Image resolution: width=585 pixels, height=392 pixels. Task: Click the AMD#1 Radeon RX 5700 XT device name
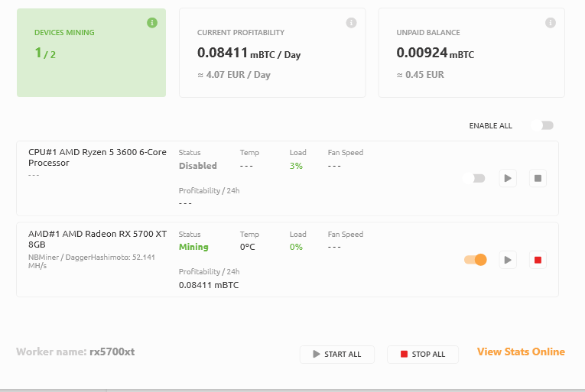pyautogui.click(x=97, y=239)
